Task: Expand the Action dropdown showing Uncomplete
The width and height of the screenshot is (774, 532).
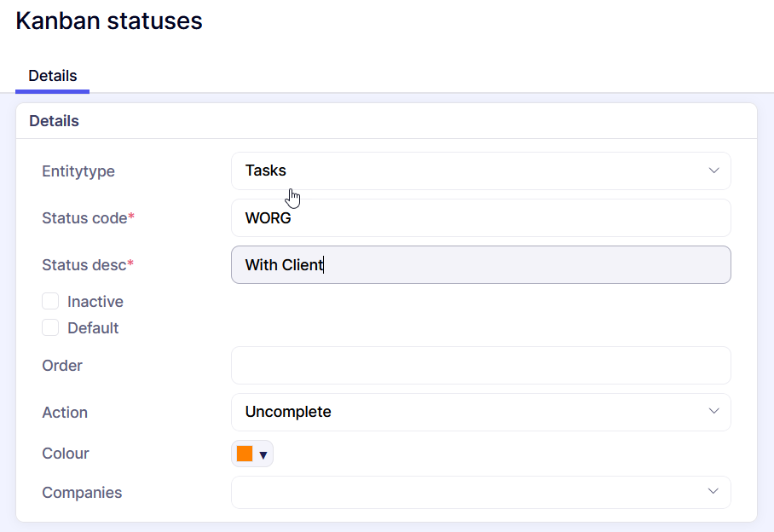Action: 469,412
